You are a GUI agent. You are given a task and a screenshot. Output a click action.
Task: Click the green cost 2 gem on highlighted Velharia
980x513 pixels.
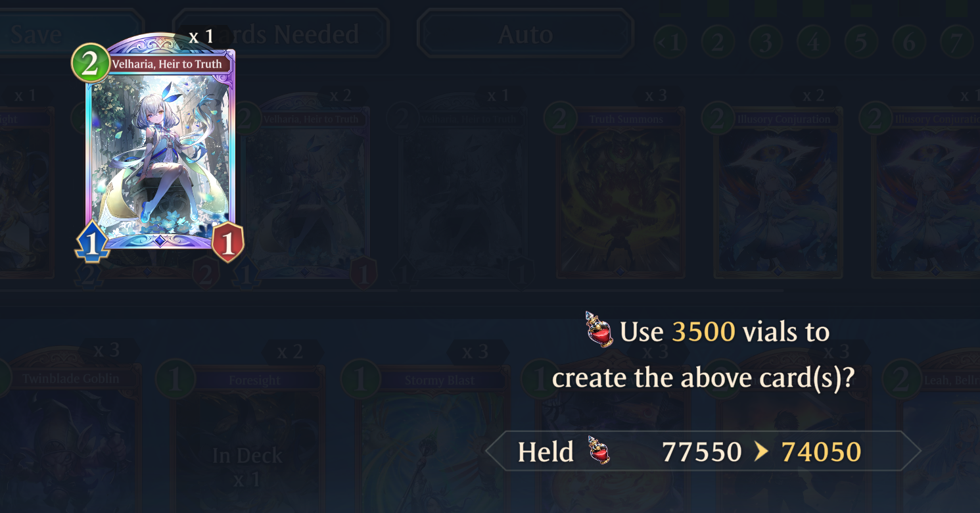tap(90, 64)
